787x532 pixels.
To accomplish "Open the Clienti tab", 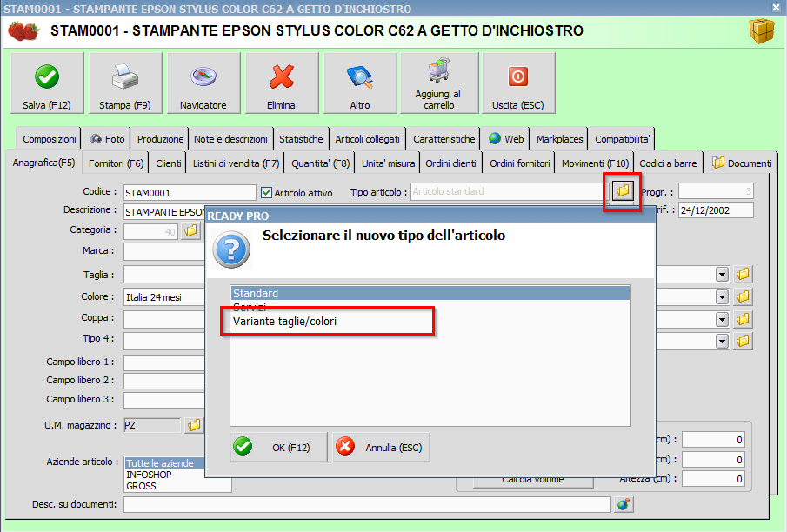I will (168, 163).
